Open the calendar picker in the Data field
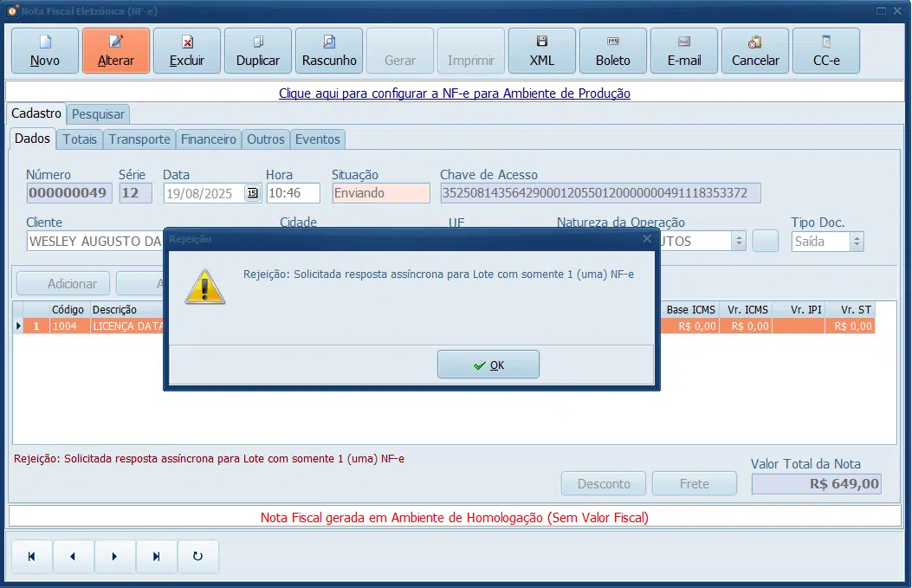This screenshot has height=588, width=912. (x=252, y=193)
